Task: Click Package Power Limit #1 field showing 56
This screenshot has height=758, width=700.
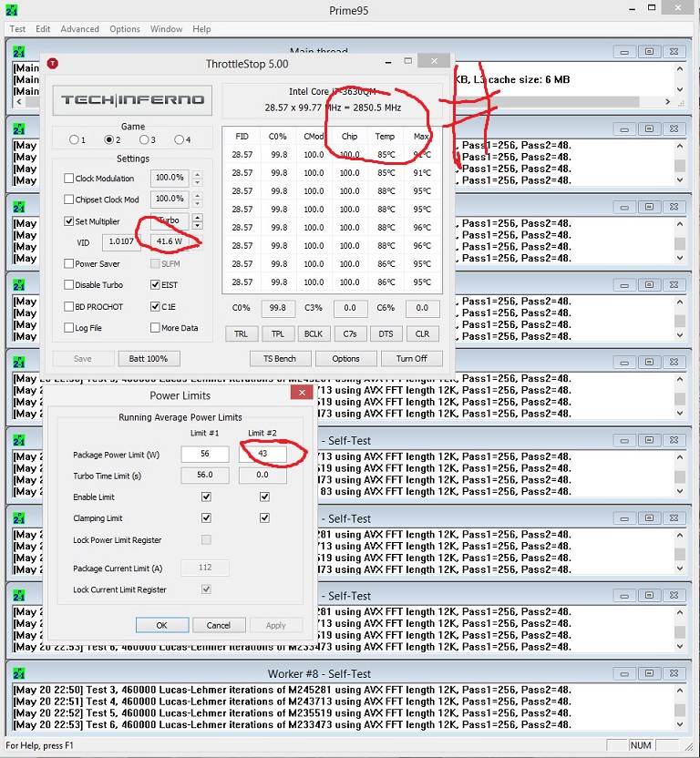Action: pos(205,454)
